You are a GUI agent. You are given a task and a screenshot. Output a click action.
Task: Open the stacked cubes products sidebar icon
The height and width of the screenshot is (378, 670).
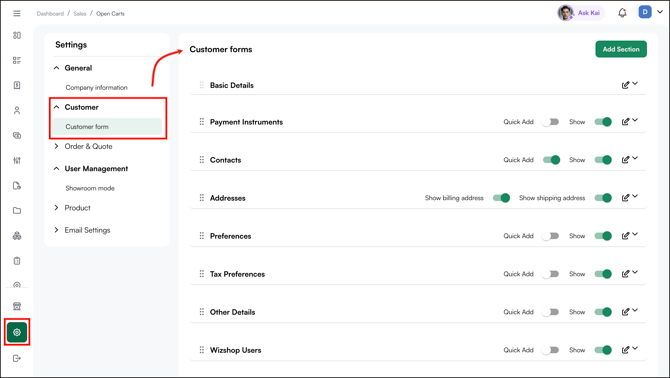click(x=17, y=236)
